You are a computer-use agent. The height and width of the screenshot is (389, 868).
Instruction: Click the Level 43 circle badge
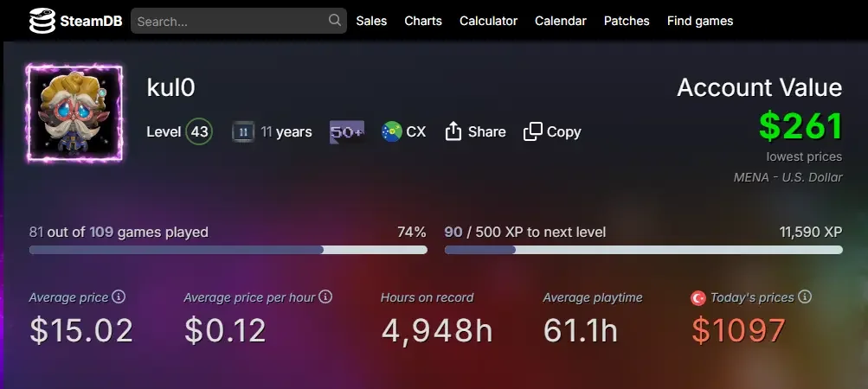tap(199, 131)
